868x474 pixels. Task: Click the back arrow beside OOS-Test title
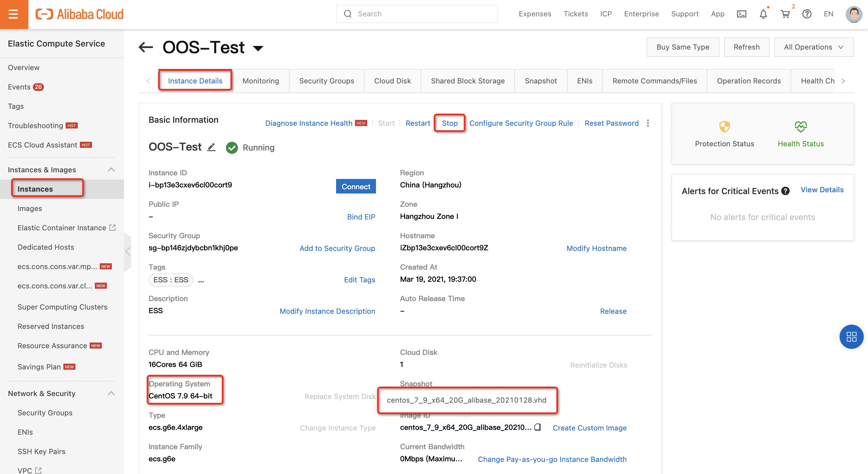pos(146,47)
